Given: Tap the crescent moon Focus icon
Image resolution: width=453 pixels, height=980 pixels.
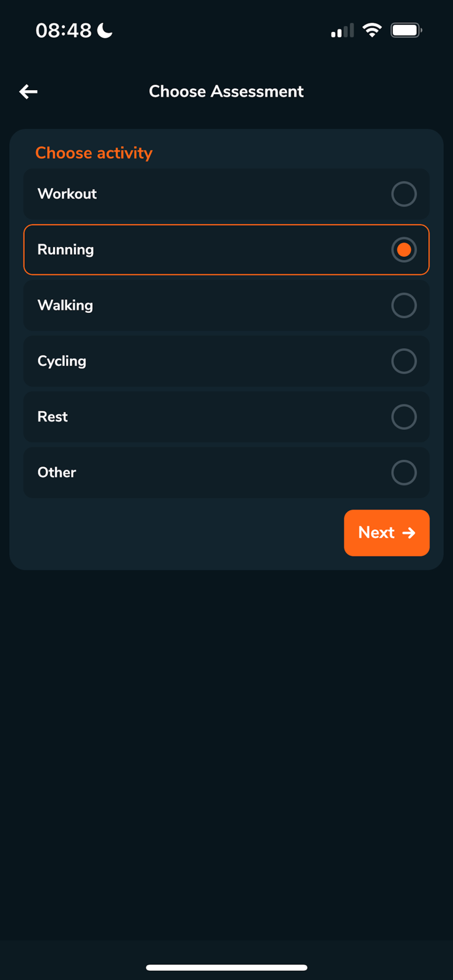Looking at the screenshot, I should (105, 30).
